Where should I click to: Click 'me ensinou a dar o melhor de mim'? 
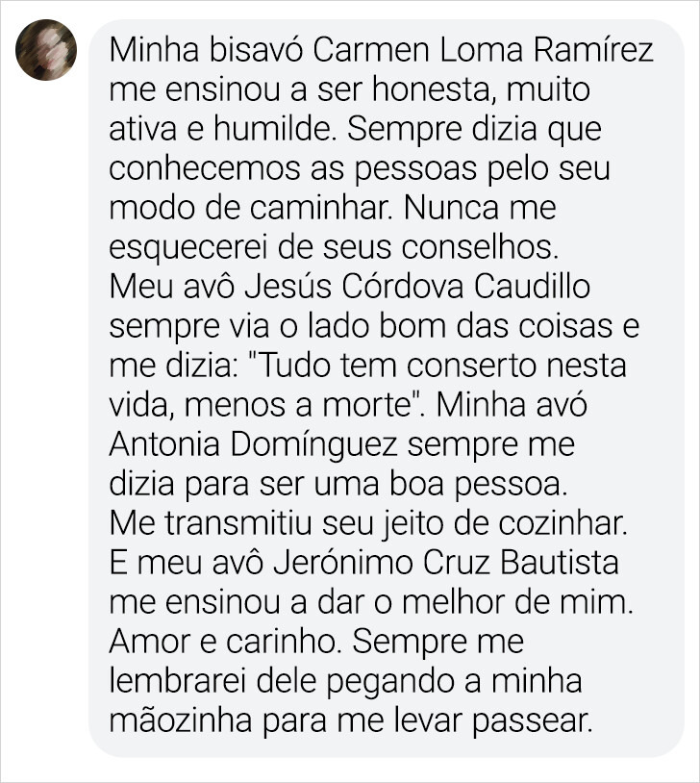(368, 602)
